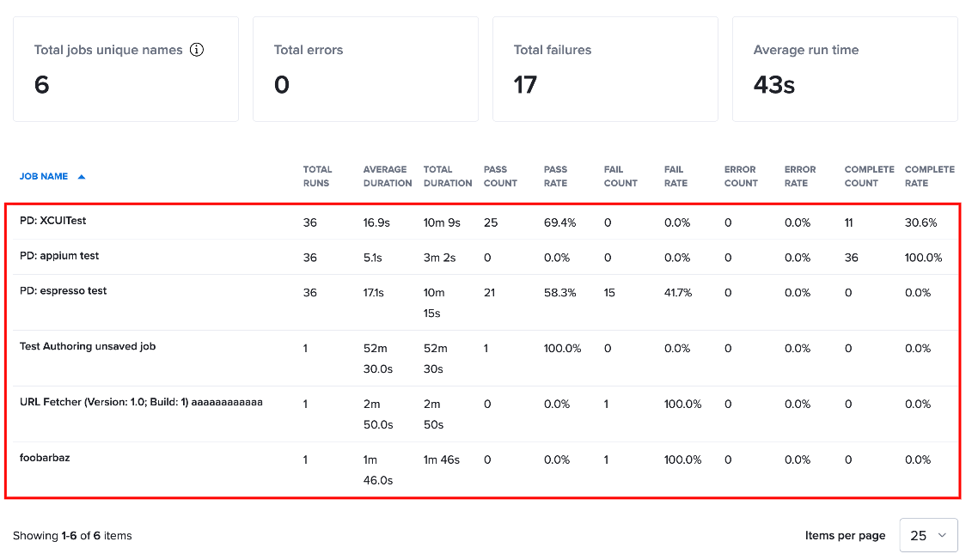Screen dimensions: 972x560
Task: Select the foobarbaz job row
Action: pyautogui.click(x=482, y=469)
